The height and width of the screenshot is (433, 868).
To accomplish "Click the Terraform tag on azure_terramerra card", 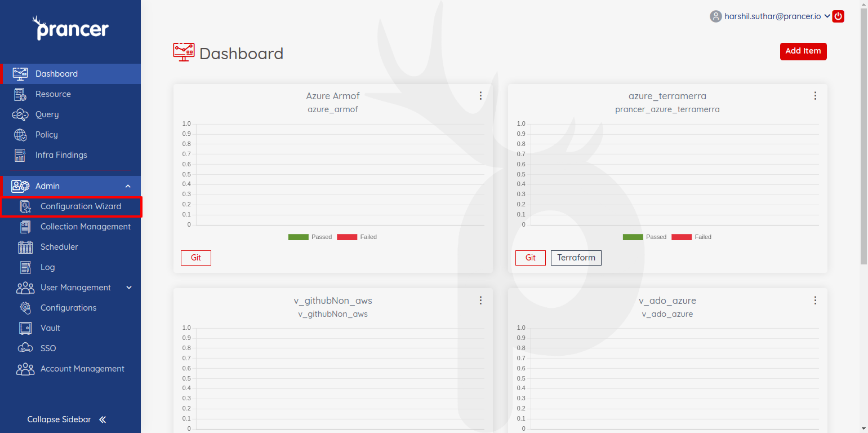I will [x=576, y=258].
